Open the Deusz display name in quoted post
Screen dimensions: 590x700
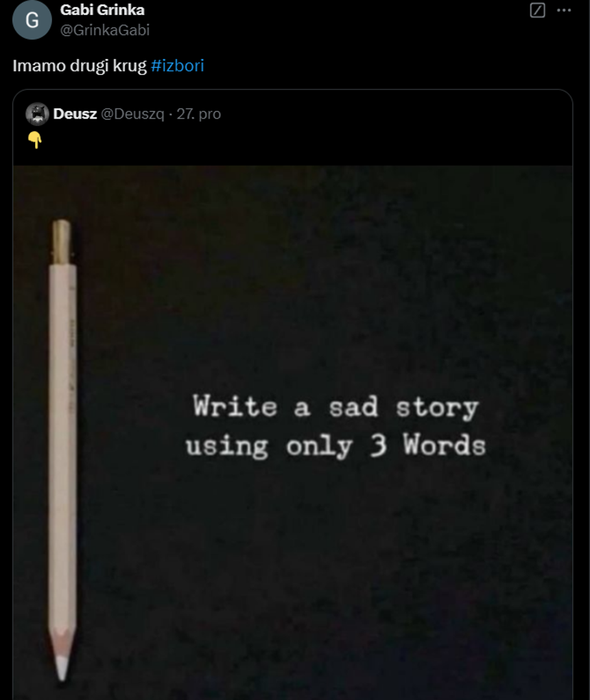click(75, 114)
